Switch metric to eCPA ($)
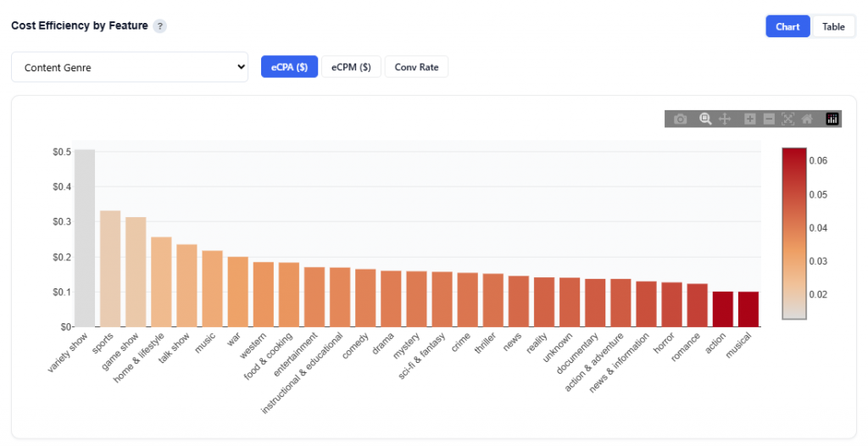Viewport: 868px width, 446px height. [289, 67]
